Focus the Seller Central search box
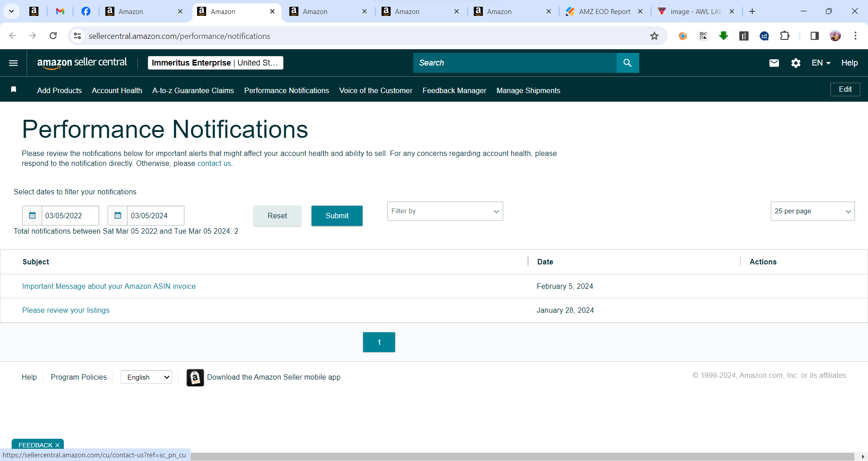 pyautogui.click(x=515, y=63)
